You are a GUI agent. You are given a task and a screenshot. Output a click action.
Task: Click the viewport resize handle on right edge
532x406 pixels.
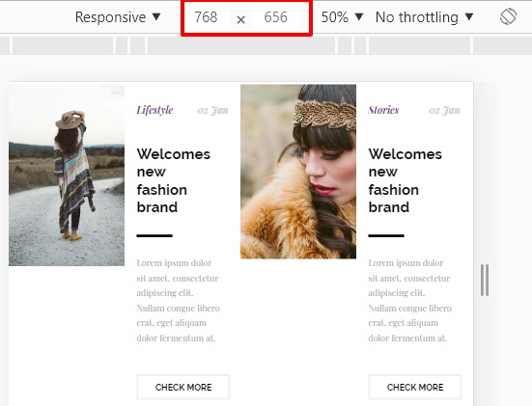485,281
